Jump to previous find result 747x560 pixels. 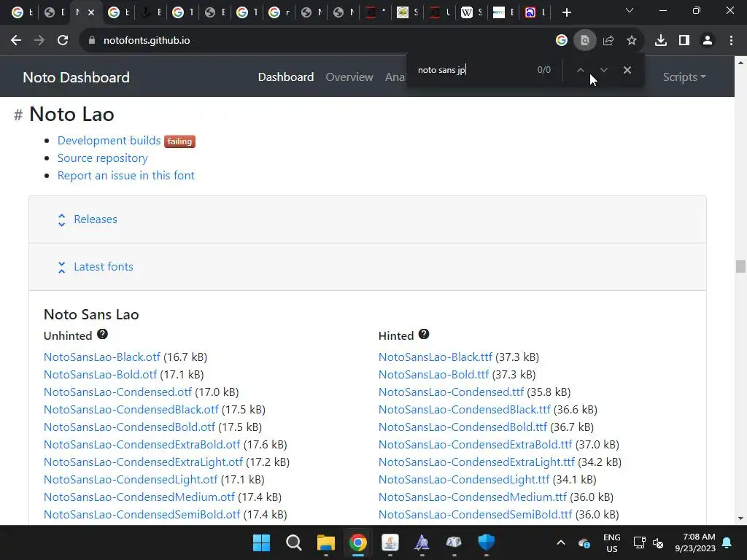coord(580,70)
